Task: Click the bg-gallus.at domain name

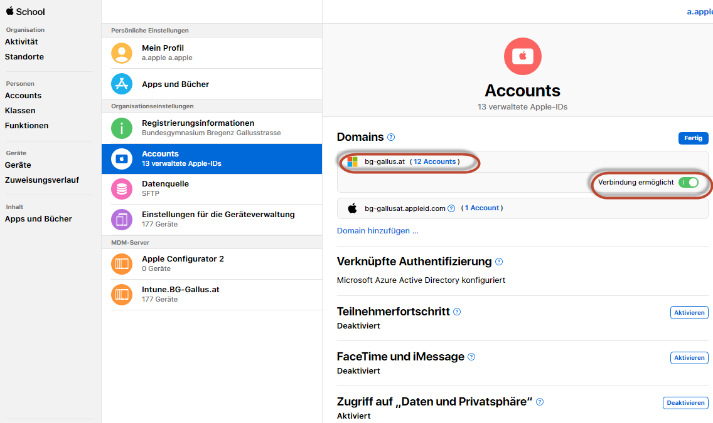Action: (x=385, y=161)
